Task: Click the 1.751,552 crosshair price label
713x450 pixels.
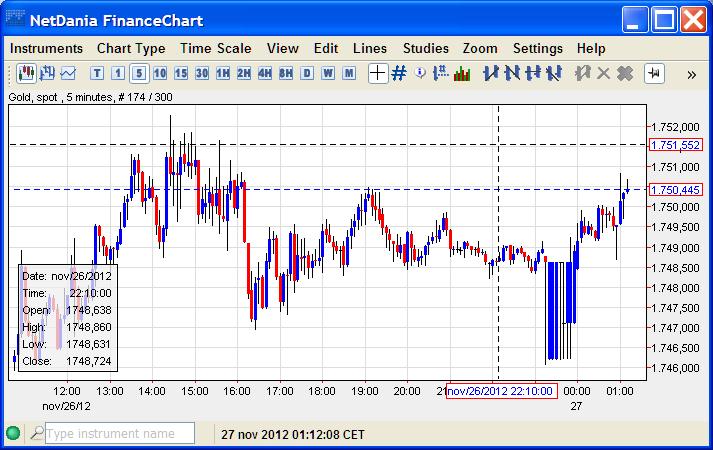Action: point(676,145)
